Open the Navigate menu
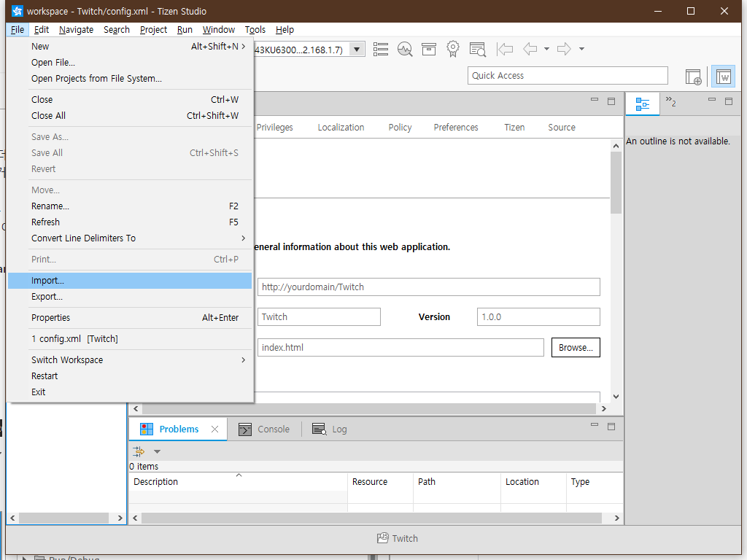The image size is (747, 560). [76, 29]
